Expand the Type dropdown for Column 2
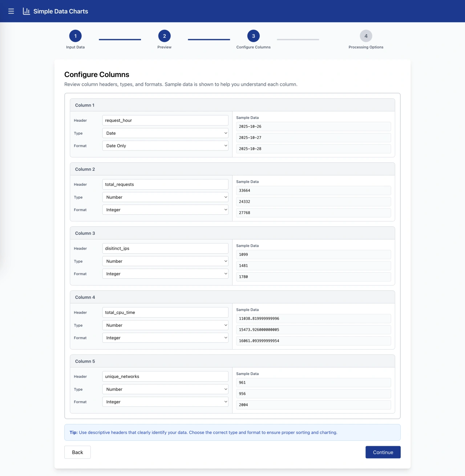The width and height of the screenshot is (465, 476). click(x=165, y=197)
